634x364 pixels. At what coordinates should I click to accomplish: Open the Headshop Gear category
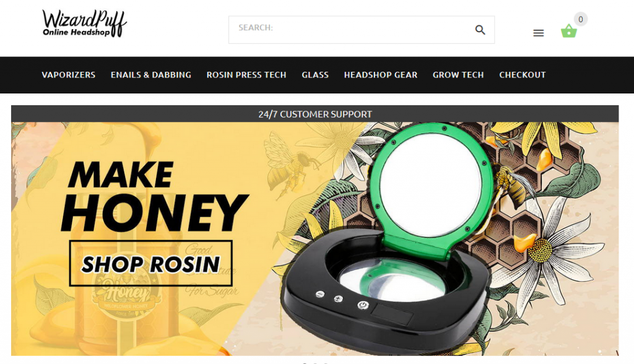[381, 75]
